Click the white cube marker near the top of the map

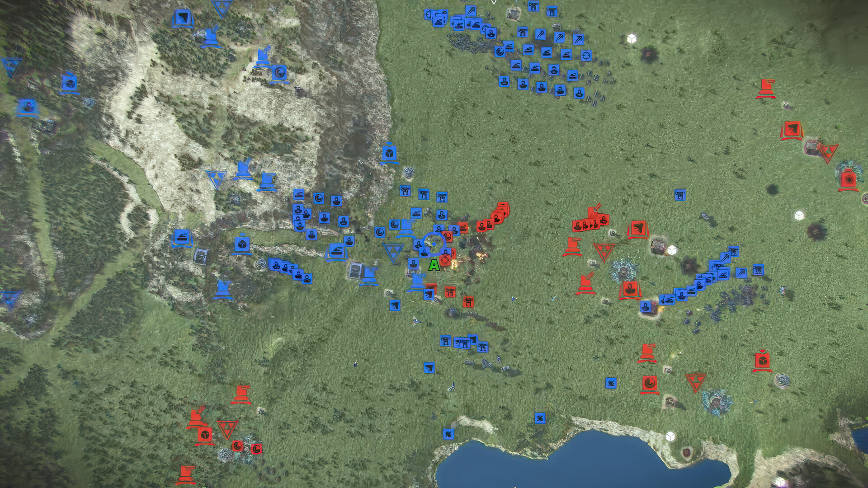[632, 39]
